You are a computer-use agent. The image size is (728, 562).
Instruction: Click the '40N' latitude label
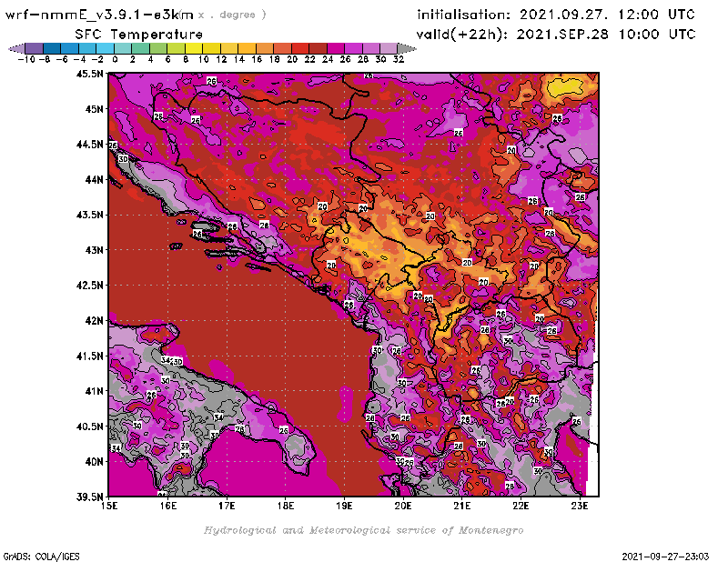pos(94,461)
